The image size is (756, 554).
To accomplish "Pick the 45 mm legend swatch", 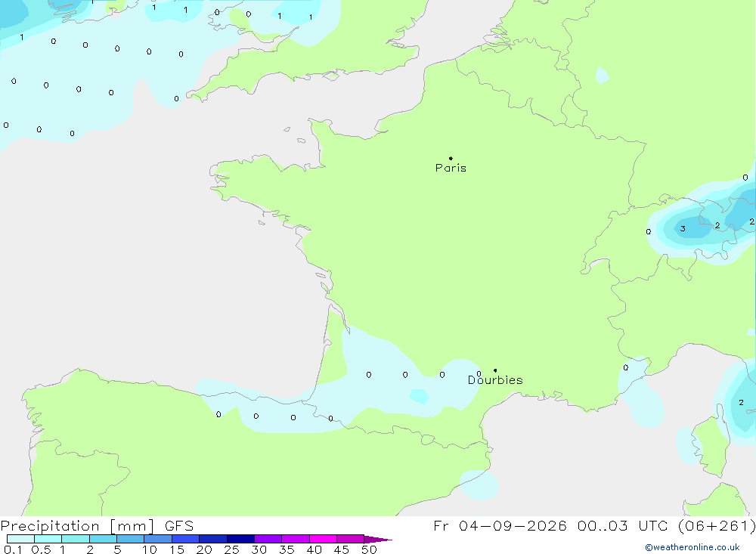I will (x=351, y=539).
